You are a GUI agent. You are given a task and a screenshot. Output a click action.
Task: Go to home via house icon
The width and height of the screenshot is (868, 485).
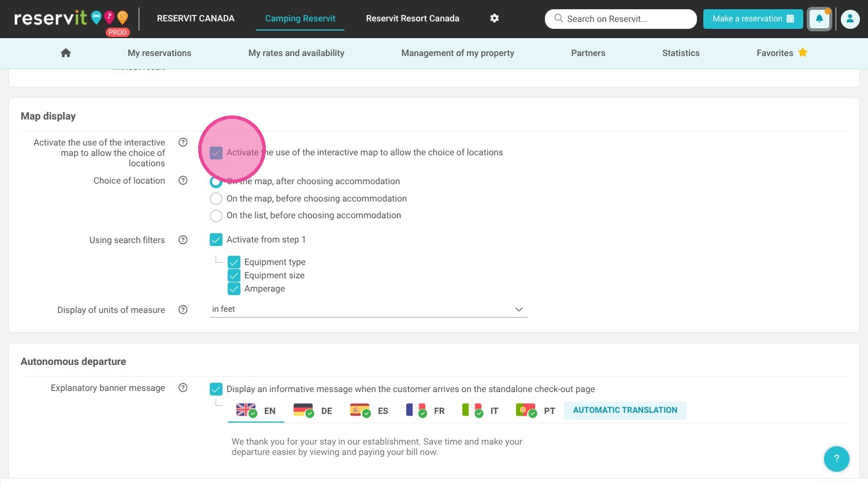66,53
